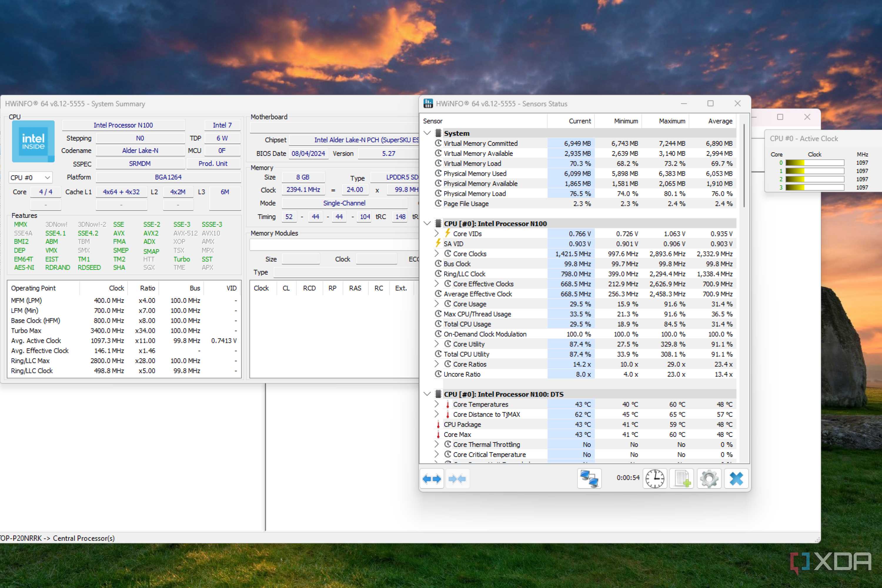The height and width of the screenshot is (588, 882).
Task: Click the Intel Inside logo
Action: coord(33,141)
